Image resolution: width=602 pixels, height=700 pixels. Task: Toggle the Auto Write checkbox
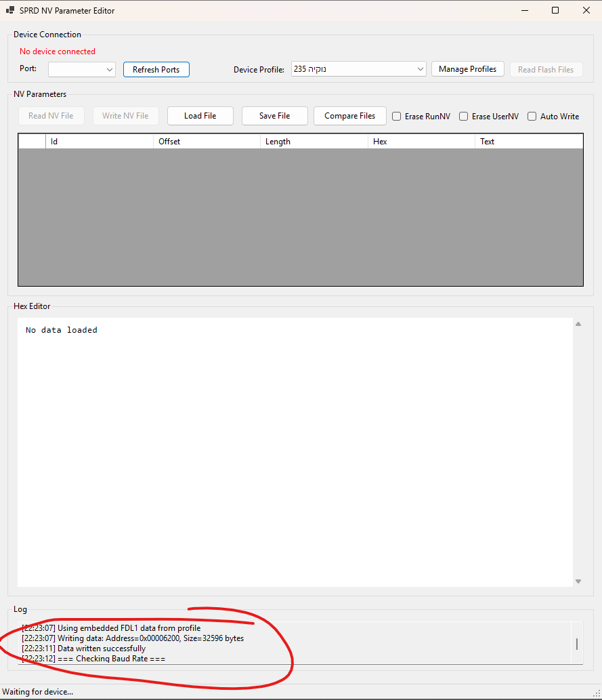(x=532, y=117)
